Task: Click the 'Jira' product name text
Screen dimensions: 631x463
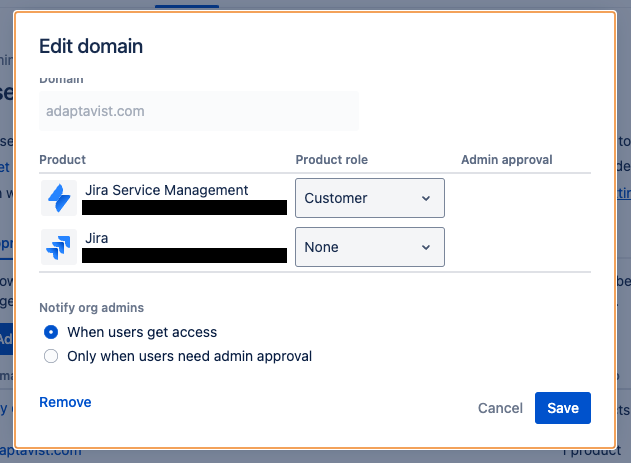Action: coord(97,238)
